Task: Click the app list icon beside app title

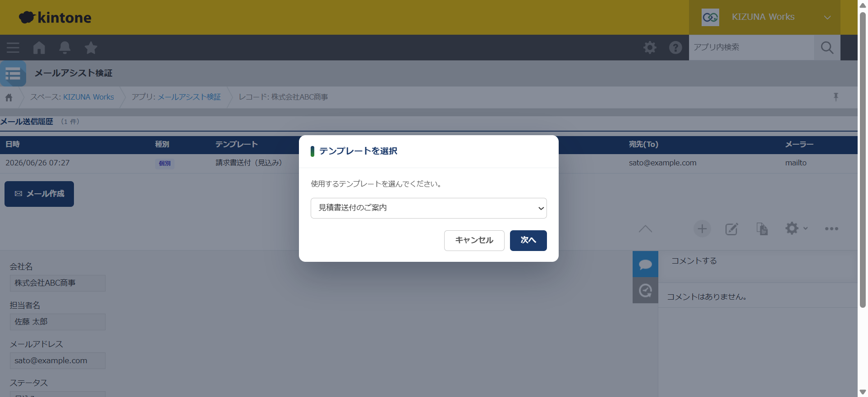Action: pos(13,73)
